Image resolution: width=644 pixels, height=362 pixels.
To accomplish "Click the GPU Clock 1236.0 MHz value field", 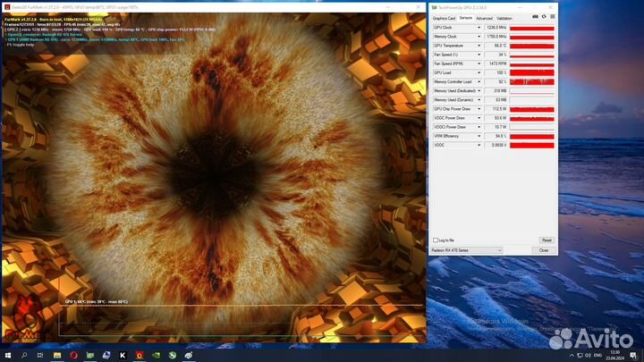I will point(496,28).
